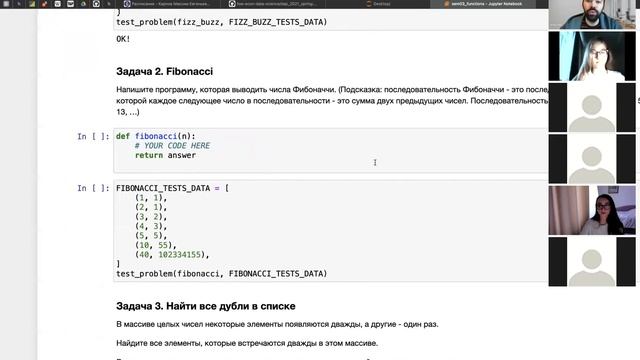The height and width of the screenshot is (360, 640).
Task: Select the bearded man's video thumbnail
Action: [x=592, y=14]
